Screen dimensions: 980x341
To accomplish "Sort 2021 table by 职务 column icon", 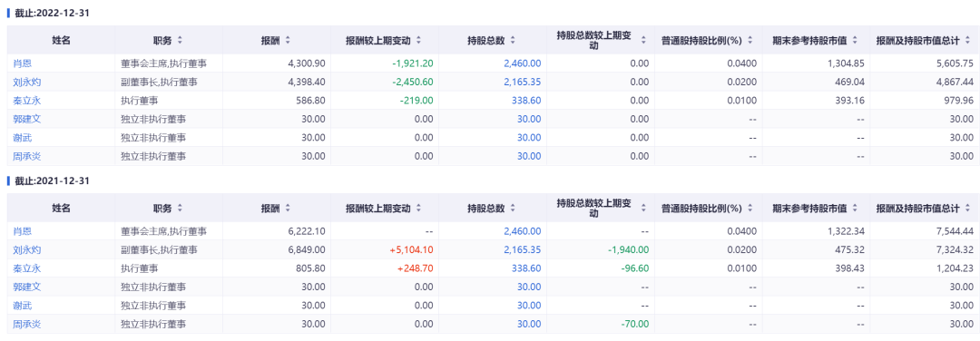I will tap(180, 208).
